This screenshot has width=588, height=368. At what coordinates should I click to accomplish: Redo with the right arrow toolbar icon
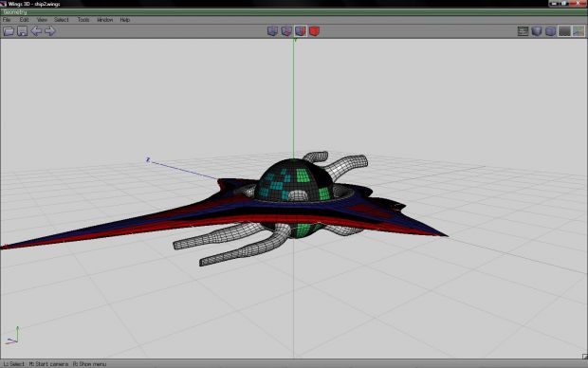coord(50,31)
